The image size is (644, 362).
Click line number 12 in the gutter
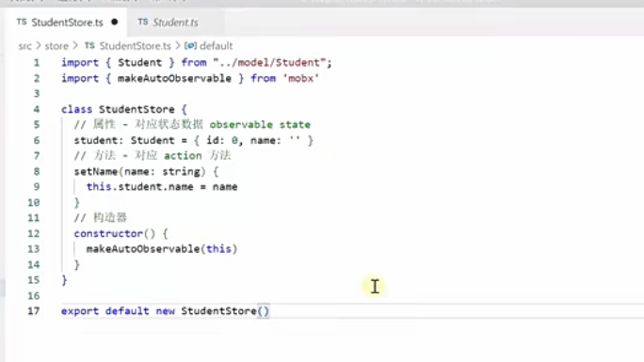(34, 234)
